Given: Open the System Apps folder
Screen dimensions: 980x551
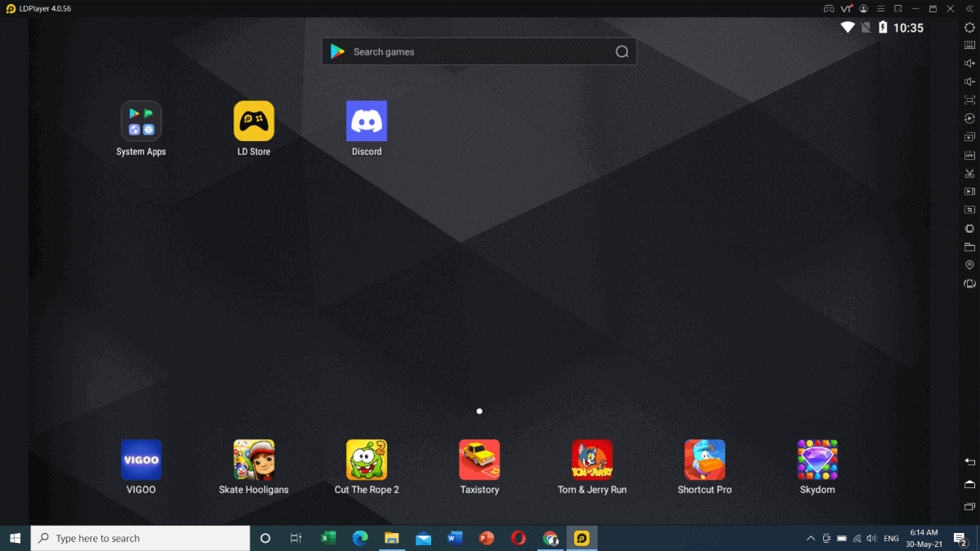Looking at the screenshot, I should click(141, 121).
